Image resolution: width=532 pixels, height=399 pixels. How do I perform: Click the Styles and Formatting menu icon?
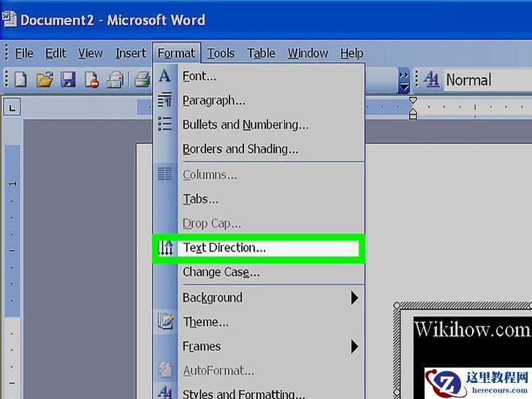click(165, 392)
